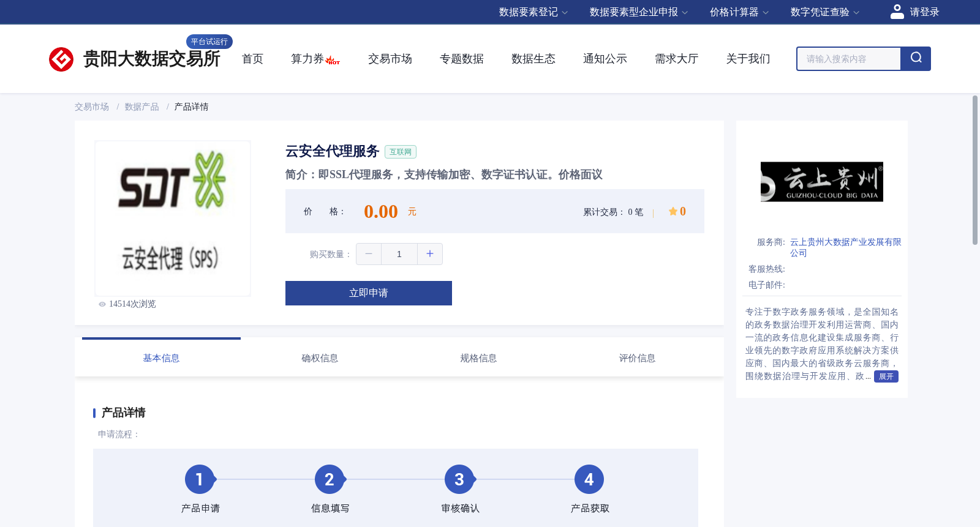Click the product title 云安全代理服务
Viewport: 980px width, 527px height.
[333, 151]
